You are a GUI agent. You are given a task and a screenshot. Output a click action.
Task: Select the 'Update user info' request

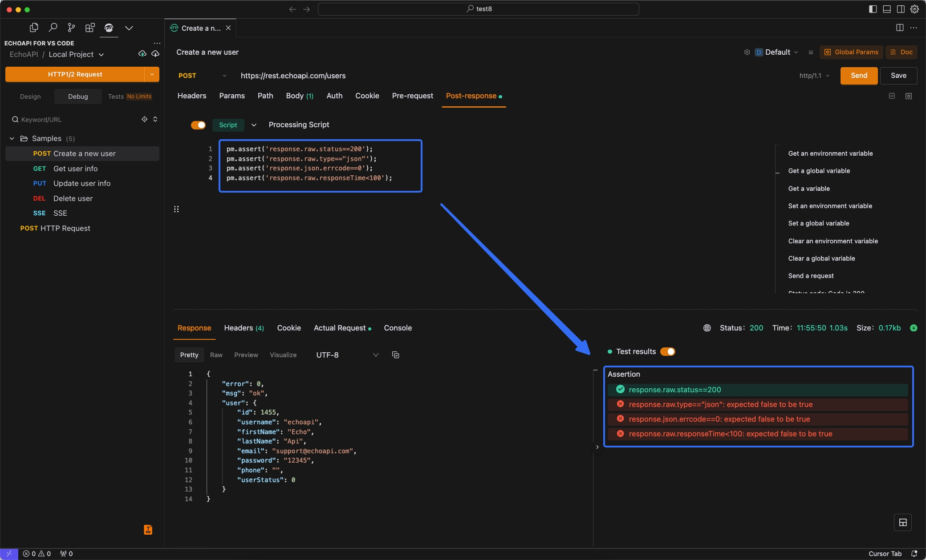pyautogui.click(x=82, y=183)
